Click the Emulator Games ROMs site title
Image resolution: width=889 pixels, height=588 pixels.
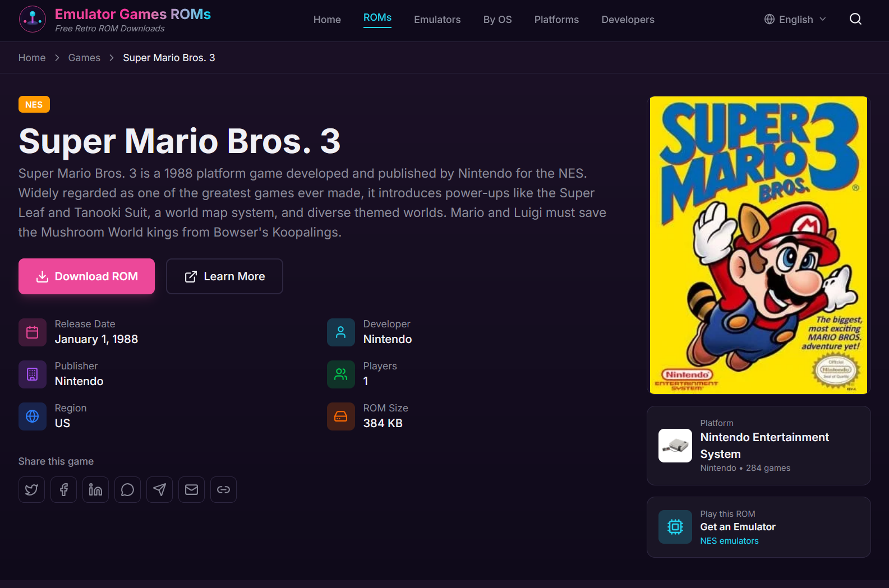coord(133,14)
